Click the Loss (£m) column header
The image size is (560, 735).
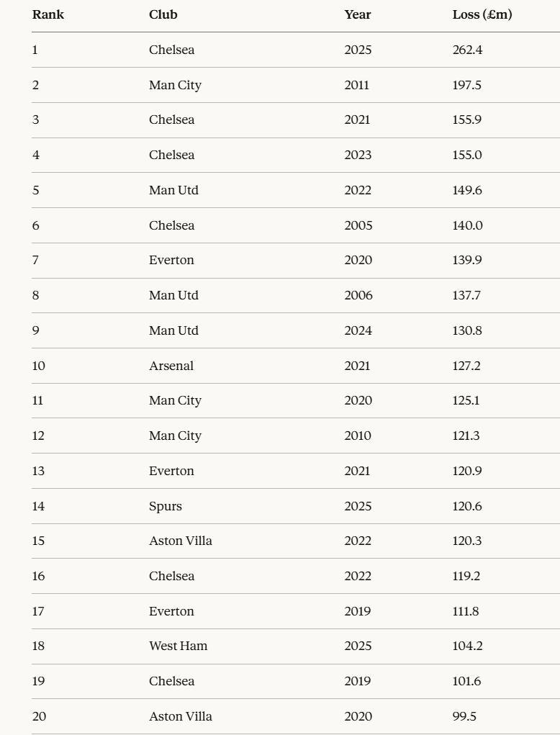[x=482, y=14]
